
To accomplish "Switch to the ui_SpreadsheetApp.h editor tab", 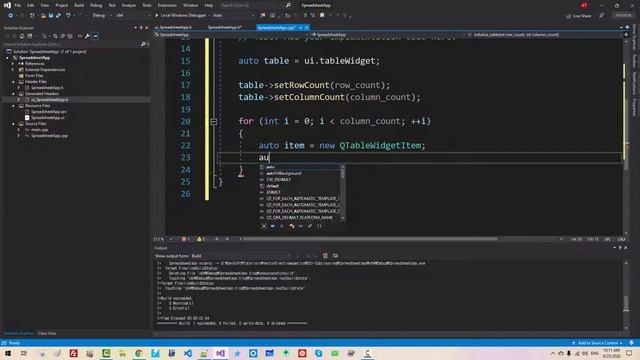I will 173,27.
